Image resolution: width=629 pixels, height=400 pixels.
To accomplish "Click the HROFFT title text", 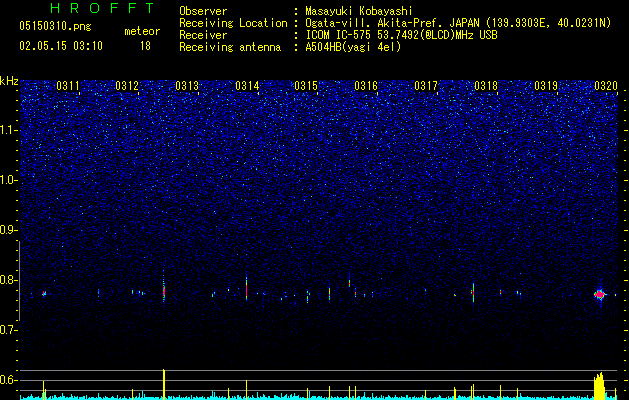I will click(103, 8).
